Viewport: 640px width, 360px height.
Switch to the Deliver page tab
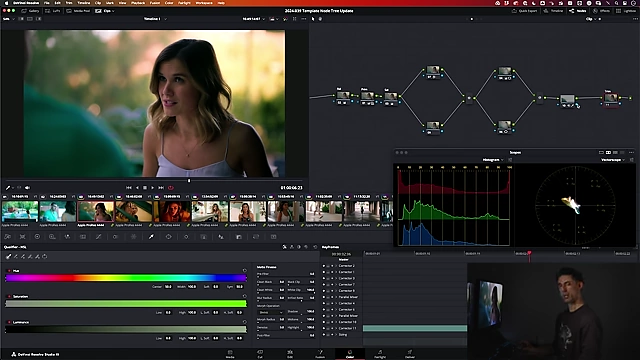click(410, 353)
